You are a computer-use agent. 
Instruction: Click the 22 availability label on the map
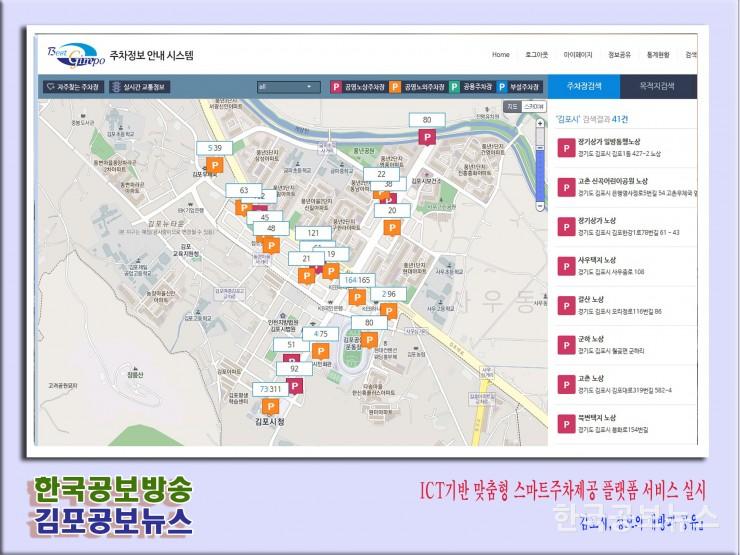point(381,174)
